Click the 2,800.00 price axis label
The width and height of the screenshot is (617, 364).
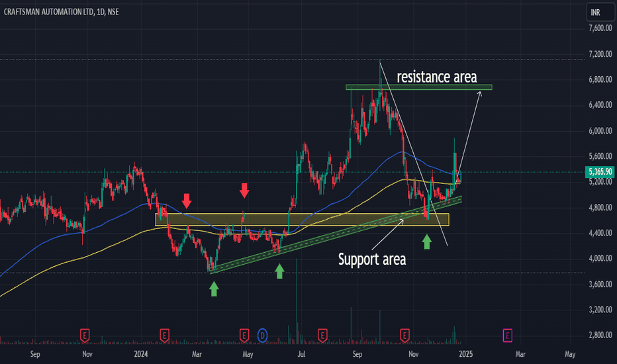[x=600, y=336]
